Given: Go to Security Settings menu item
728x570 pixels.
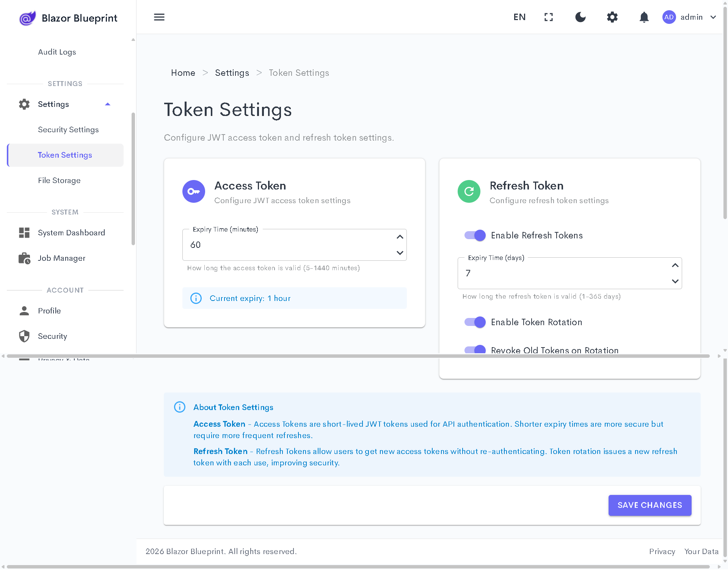Looking at the screenshot, I should coord(68,130).
